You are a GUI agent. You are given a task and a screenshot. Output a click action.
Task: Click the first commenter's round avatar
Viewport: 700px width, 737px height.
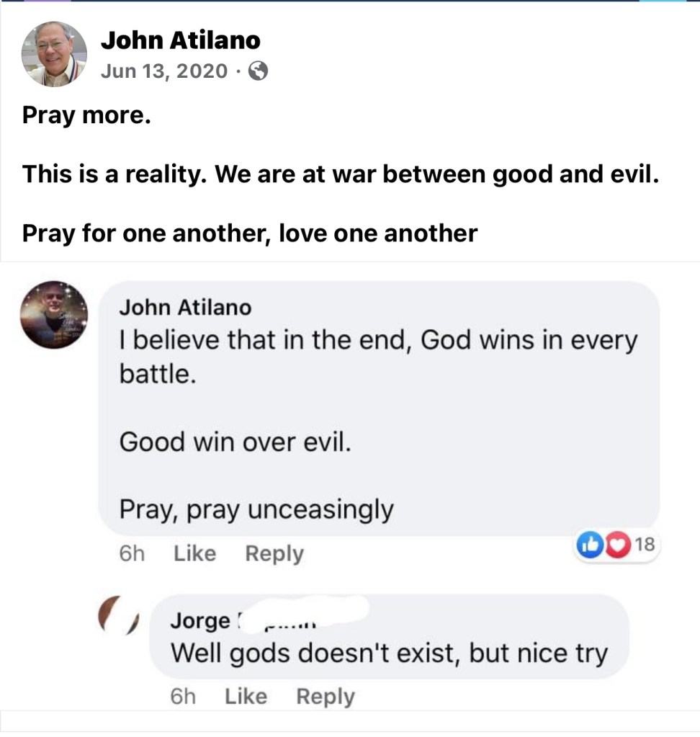[x=54, y=315]
